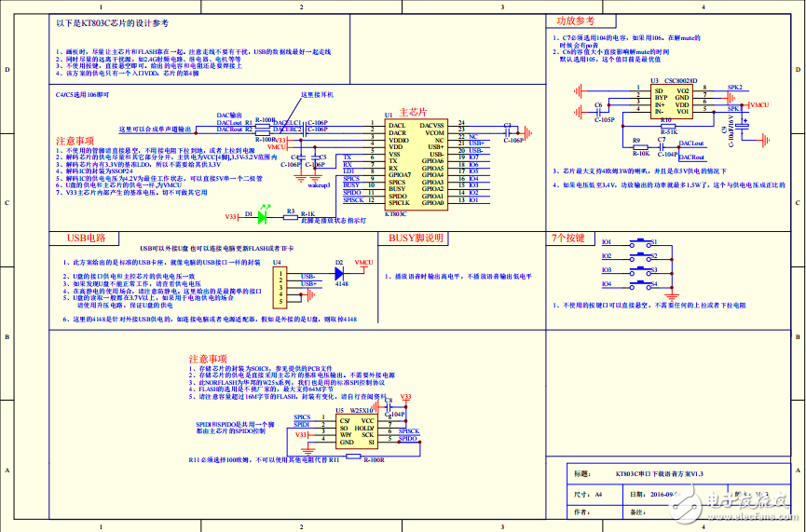Select the D2 4148 diode symbol
Image resolution: width=806 pixels, height=532 pixels.
[x=339, y=273]
